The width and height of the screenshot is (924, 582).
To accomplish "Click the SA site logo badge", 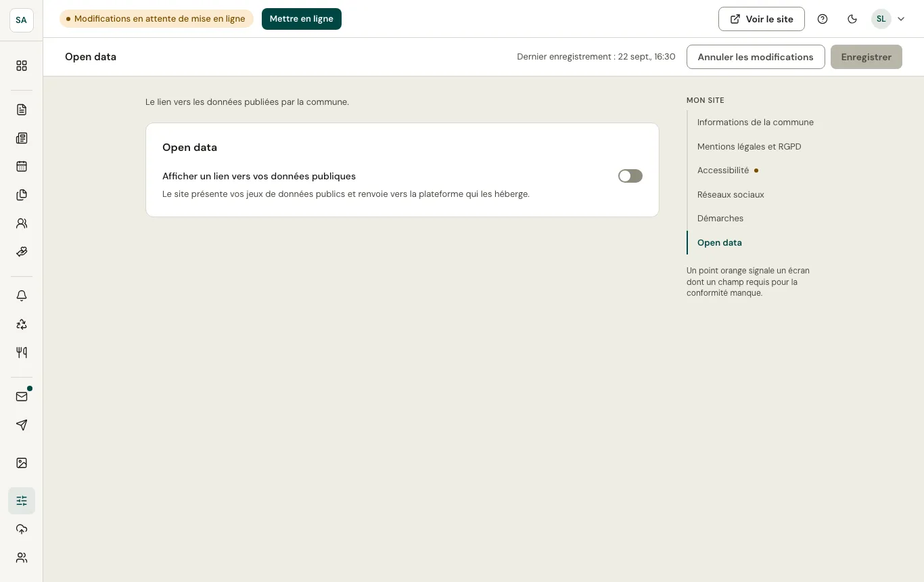I will pos(22,20).
